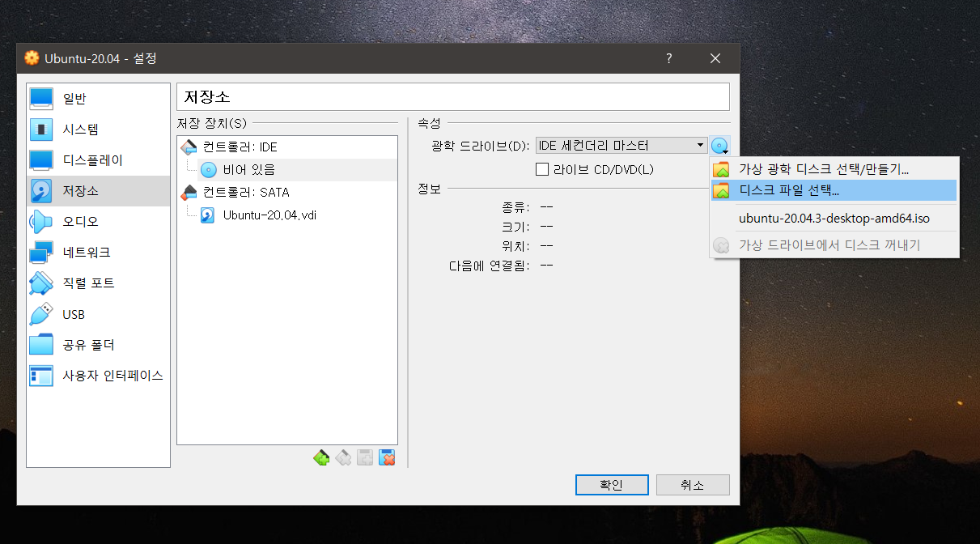Select the Ubuntu-20.04.vdi disk entry
Viewport: 980px width, 544px height.
pos(269,215)
